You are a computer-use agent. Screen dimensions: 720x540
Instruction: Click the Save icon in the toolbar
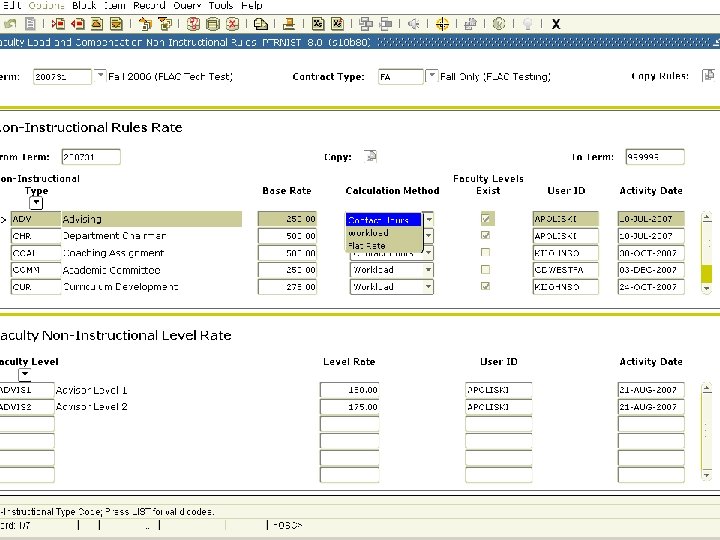click(x=8, y=23)
